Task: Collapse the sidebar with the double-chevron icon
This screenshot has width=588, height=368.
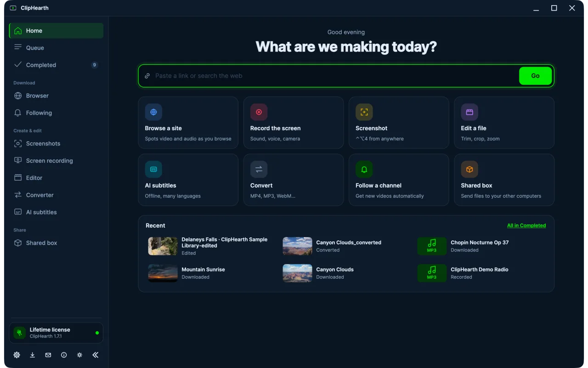Action: (x=96, y=355)
